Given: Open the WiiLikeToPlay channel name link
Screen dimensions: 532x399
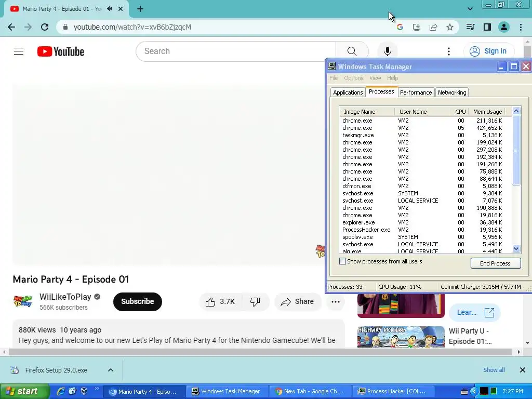Looking at the screenshot, I should pyautogui.click(x=65, y=297).
